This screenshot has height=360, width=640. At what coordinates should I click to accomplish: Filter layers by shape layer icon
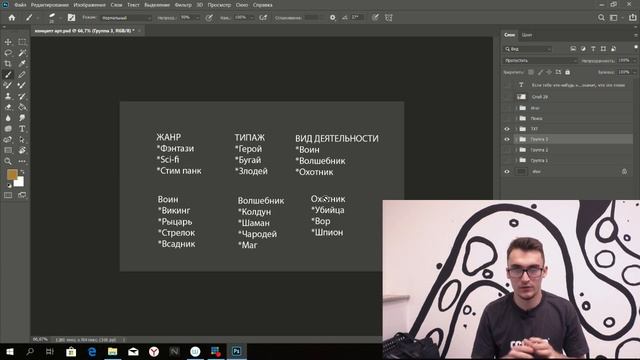point(603,49)
